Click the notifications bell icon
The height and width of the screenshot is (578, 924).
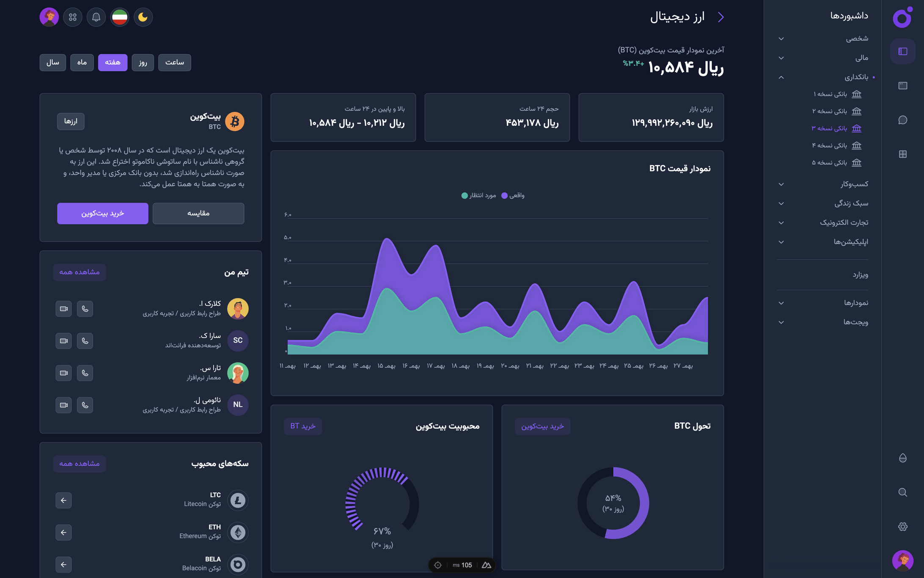(x=96, y=17)
